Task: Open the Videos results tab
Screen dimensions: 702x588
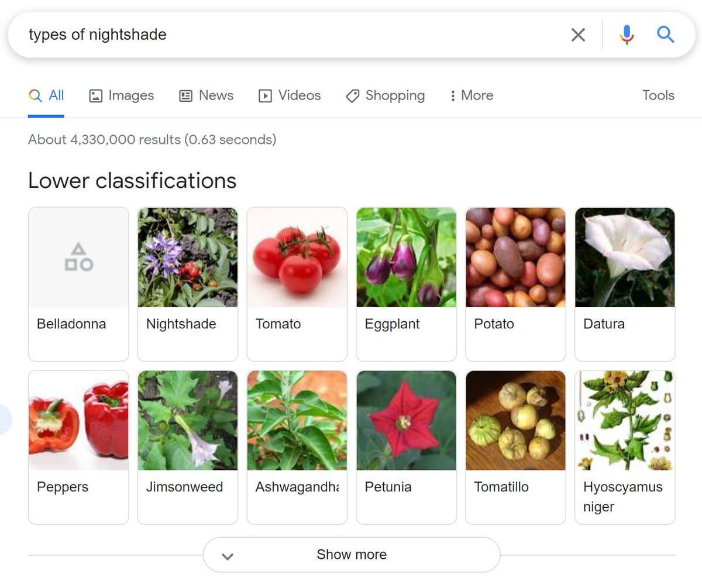Action: pos(290,95)
